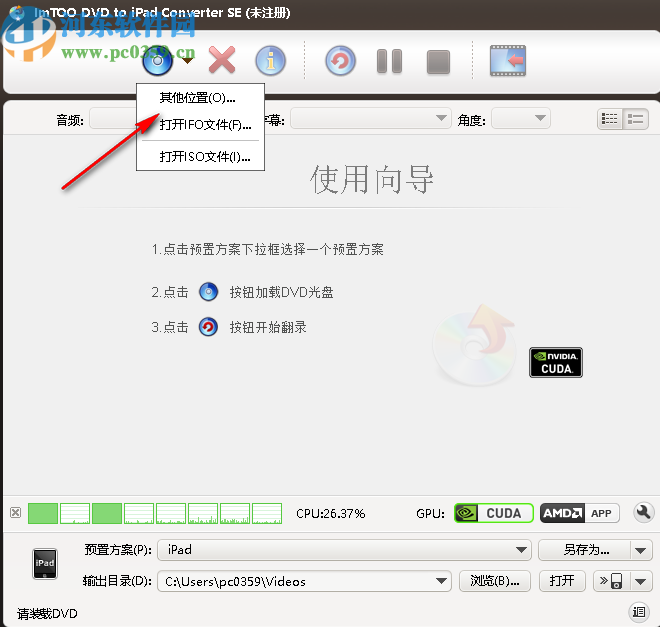Toggle AMD APP acceleration
Screen dimensions: 660x627
(x=580, y=513)
